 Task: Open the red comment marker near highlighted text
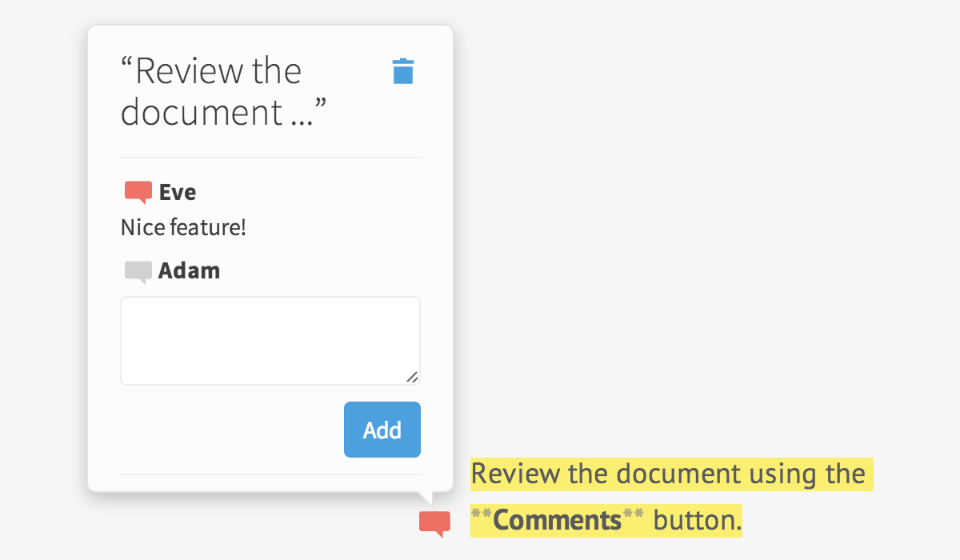click(434, 523)
